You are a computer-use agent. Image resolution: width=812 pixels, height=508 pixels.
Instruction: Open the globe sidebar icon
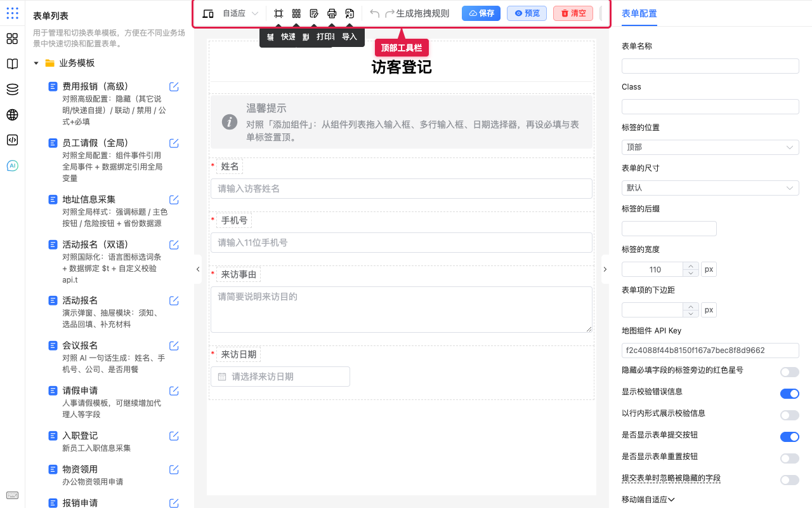point(12,115)
